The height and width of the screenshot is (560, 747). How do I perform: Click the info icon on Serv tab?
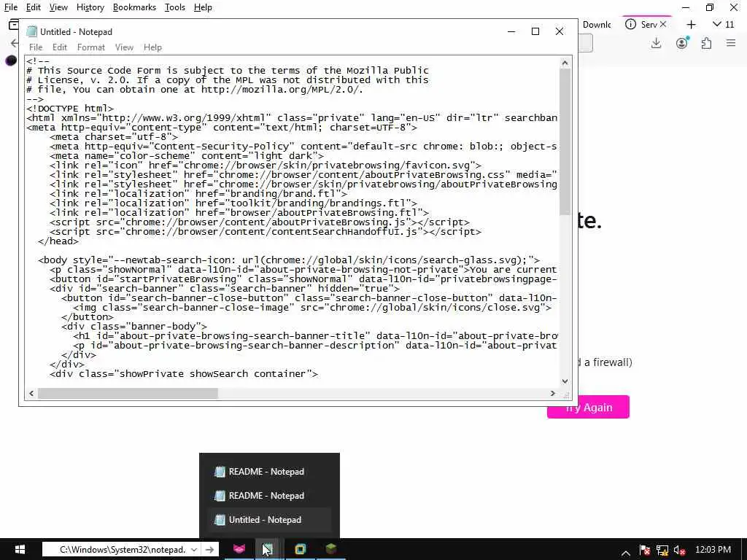click(630, 24)
